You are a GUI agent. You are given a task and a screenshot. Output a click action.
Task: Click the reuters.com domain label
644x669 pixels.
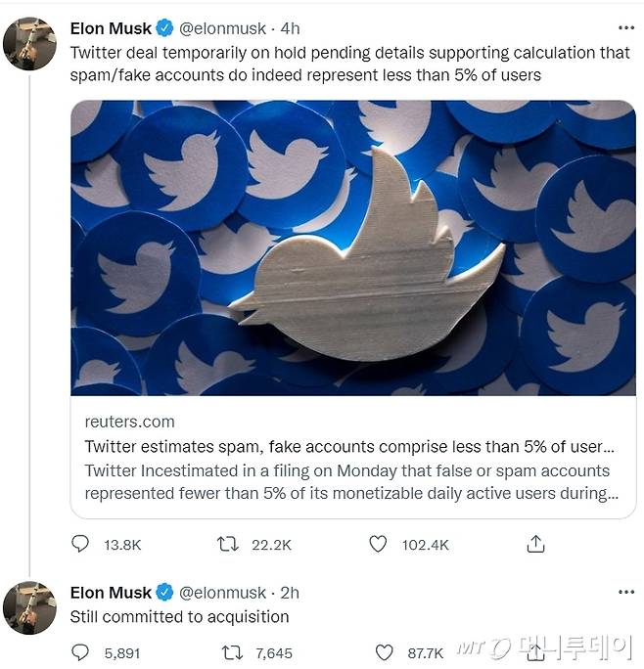[129, 422]
